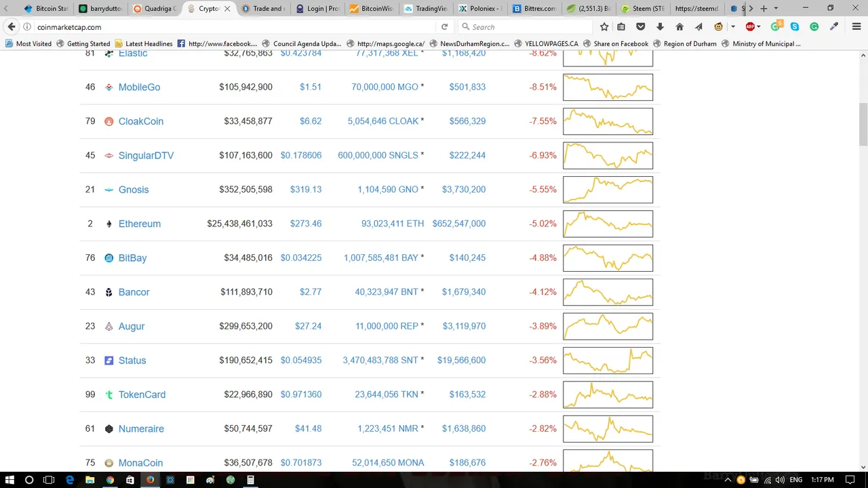The height and width of the screenshot is (488, 868).
Task: Switch to the Quadriga tab
Action: coord(155,9)
